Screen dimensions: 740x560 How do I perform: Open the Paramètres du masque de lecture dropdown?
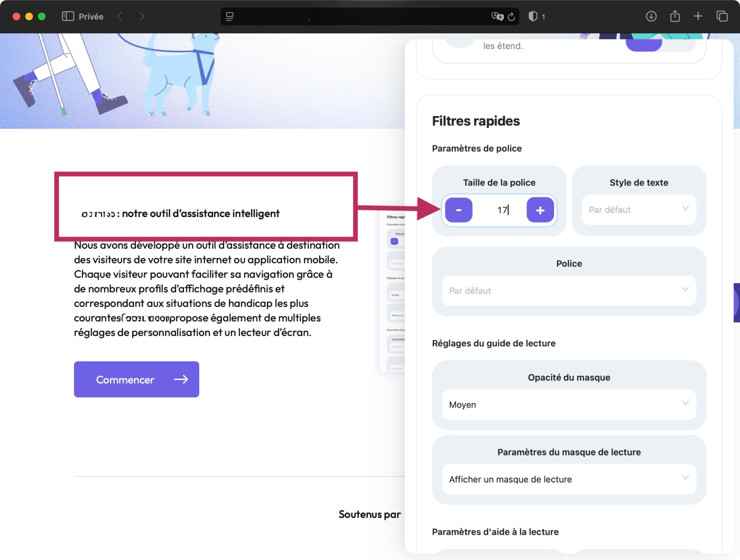(x=569, y=479)
